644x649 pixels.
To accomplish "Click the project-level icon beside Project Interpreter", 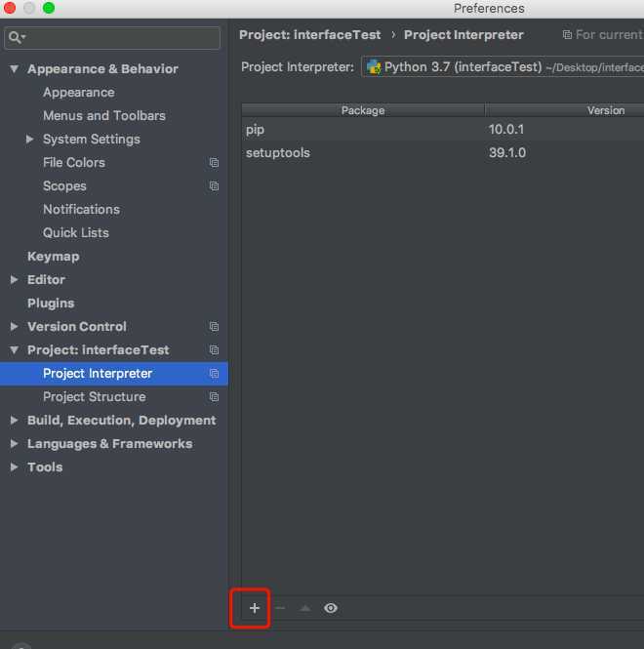I will [214, 374].
